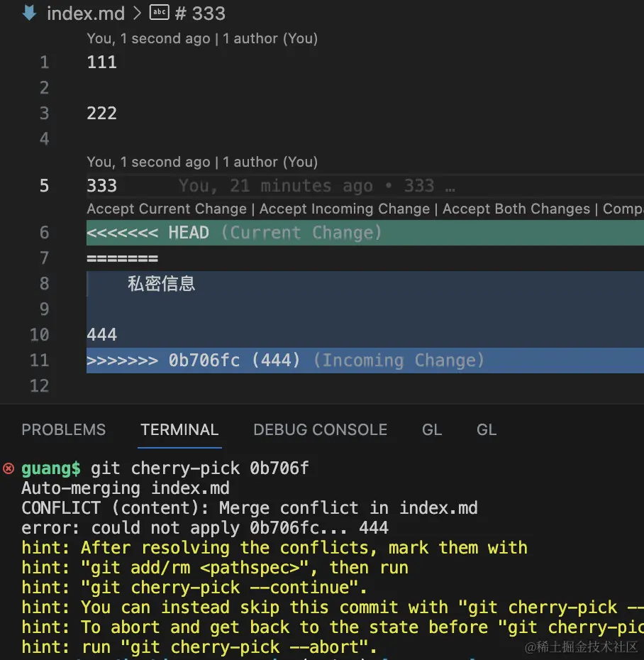Click the blame annotation above line 5

[x=202, y=162]
